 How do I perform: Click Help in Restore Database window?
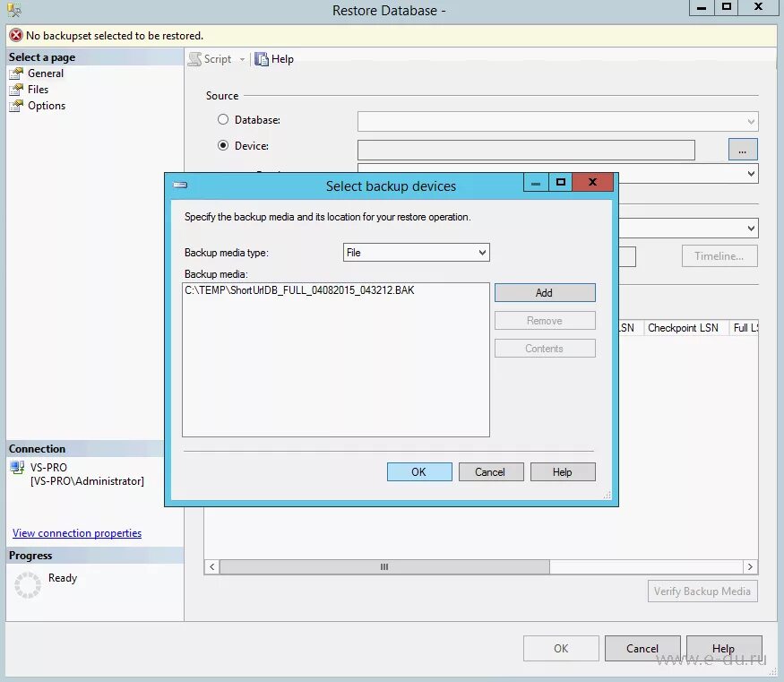point(724,649)
